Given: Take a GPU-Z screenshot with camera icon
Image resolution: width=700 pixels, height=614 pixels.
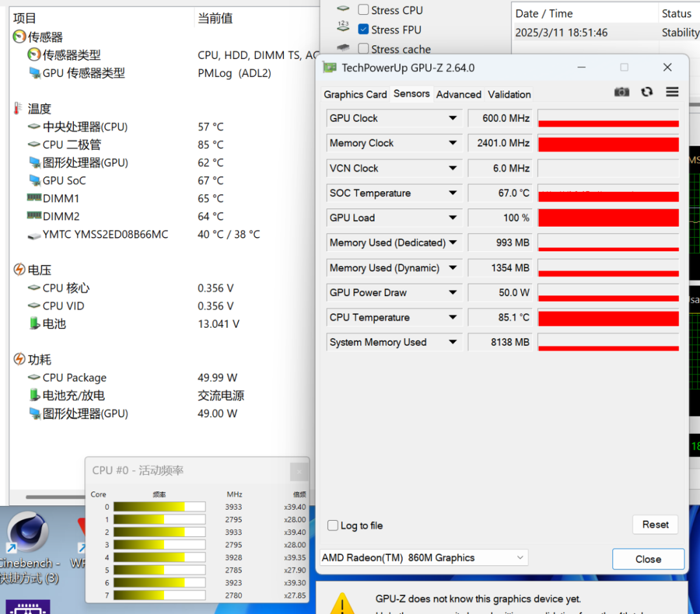Looking at the screenshot, I should point(622,92).
